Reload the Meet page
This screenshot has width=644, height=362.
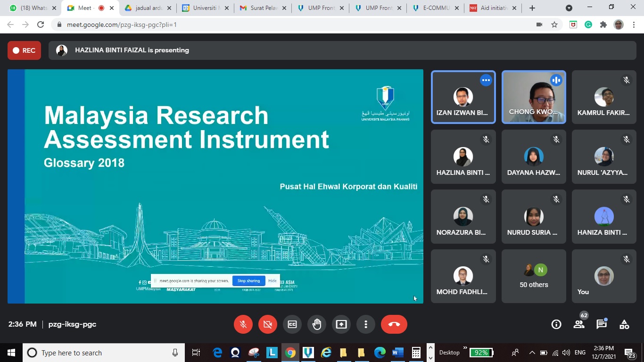point(41,25)
